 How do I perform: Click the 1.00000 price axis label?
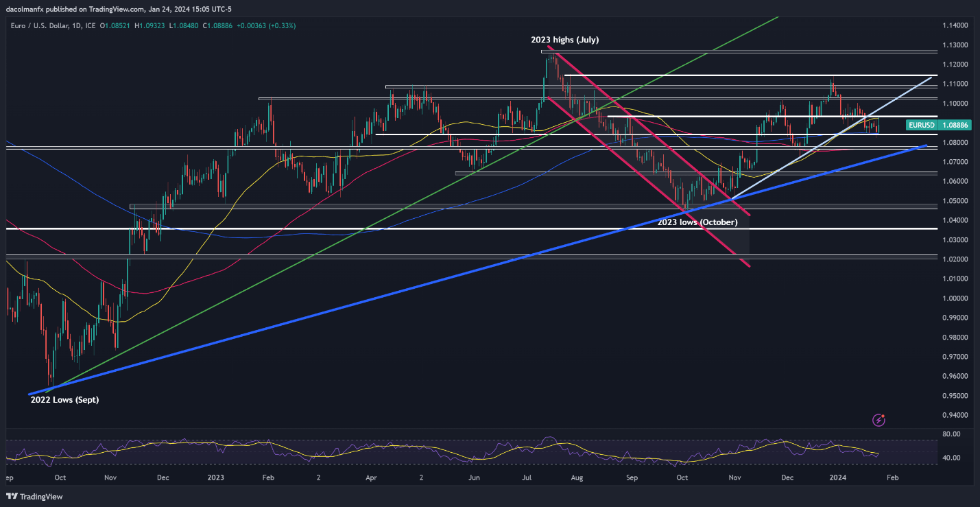point(955,298)
